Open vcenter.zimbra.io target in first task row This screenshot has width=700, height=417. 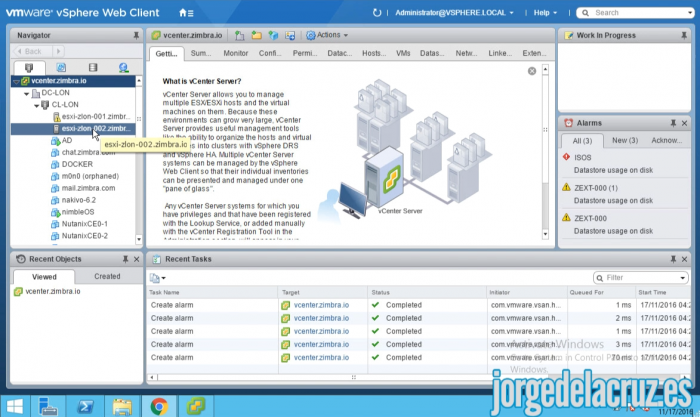pyautogui.click(x=321, y=305)
